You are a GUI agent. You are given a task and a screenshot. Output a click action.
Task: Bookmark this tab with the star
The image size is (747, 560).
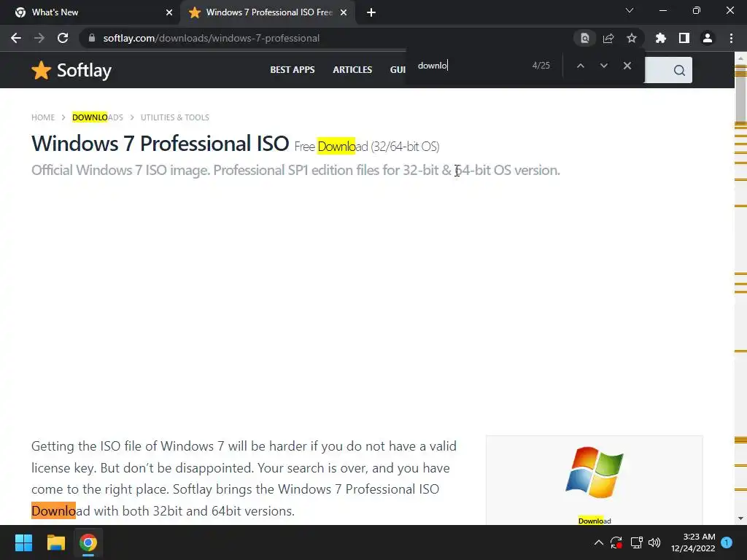tap(631, 38)
